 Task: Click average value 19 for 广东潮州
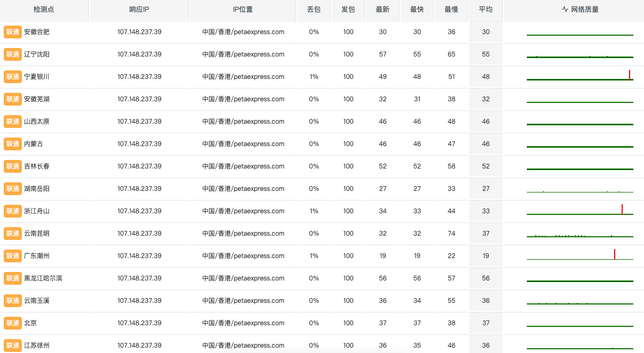coord(486,256)
